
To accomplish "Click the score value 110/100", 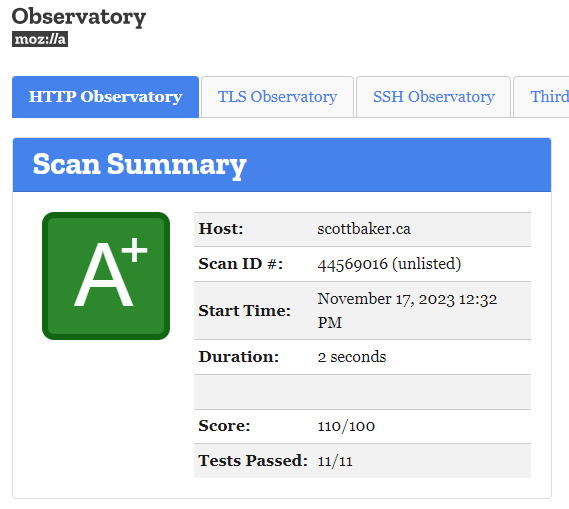I will tap(346, 426).
